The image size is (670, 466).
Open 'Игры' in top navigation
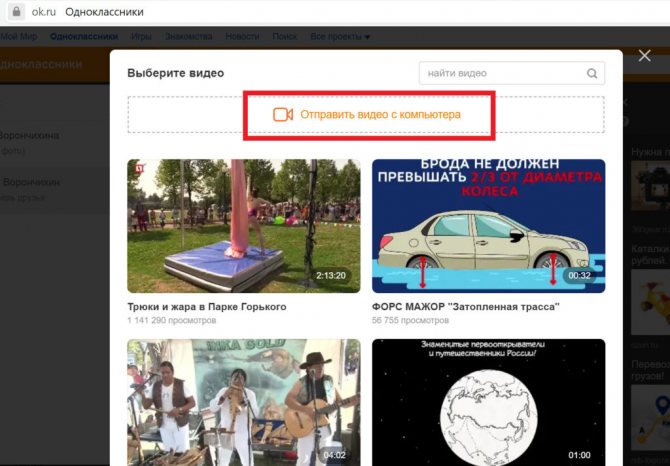(141, 37)
